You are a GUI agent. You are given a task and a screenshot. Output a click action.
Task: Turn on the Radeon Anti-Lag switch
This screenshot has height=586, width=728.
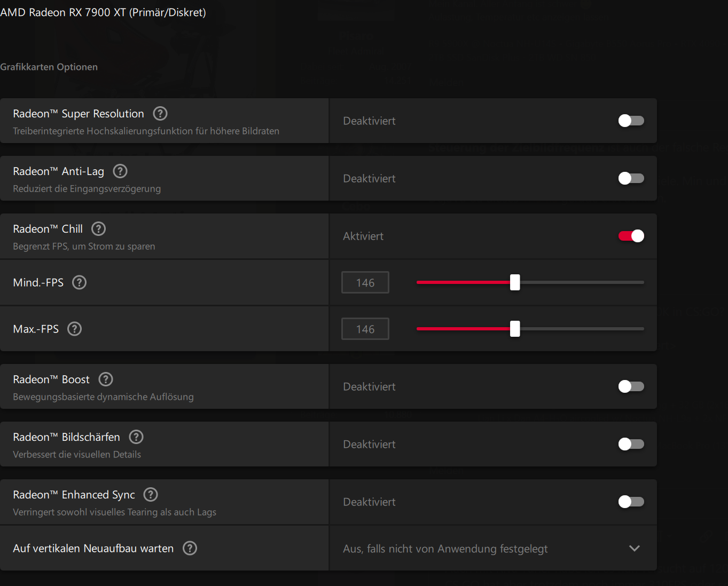631,178
